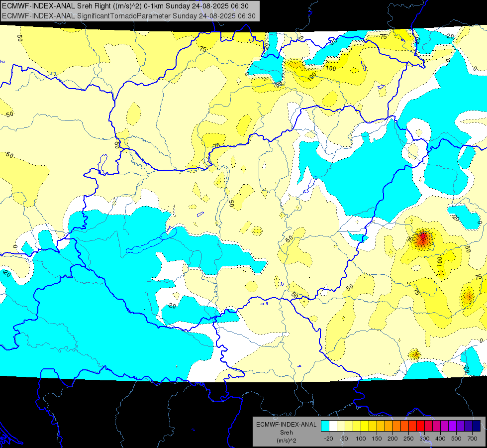Click the legend label ECMWF-INDEX-ANAL
This screenshot has width=487, height=448.
click(287, 425)
